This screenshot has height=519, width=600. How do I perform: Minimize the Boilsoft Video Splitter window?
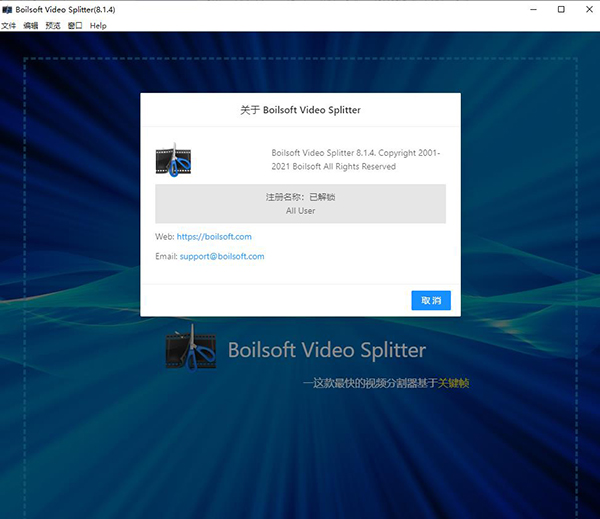point(533,10)
